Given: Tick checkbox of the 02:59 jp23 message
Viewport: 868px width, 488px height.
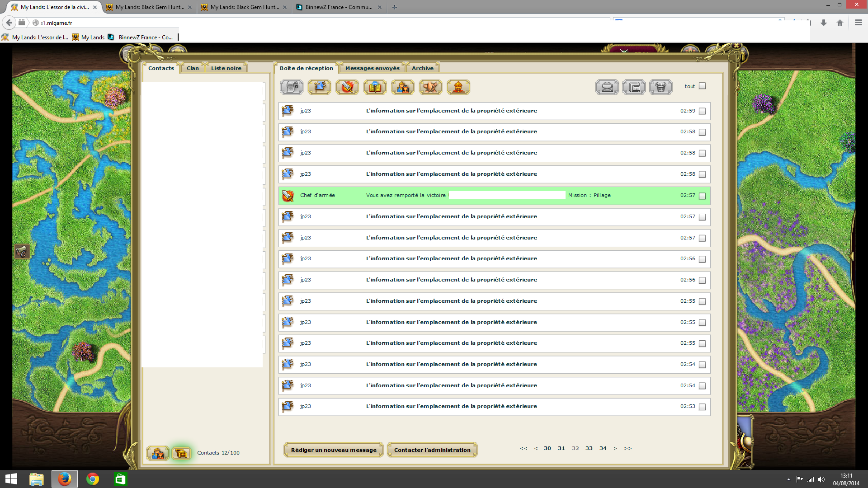Looking at the screenshot, I should (x=702, y=111).
